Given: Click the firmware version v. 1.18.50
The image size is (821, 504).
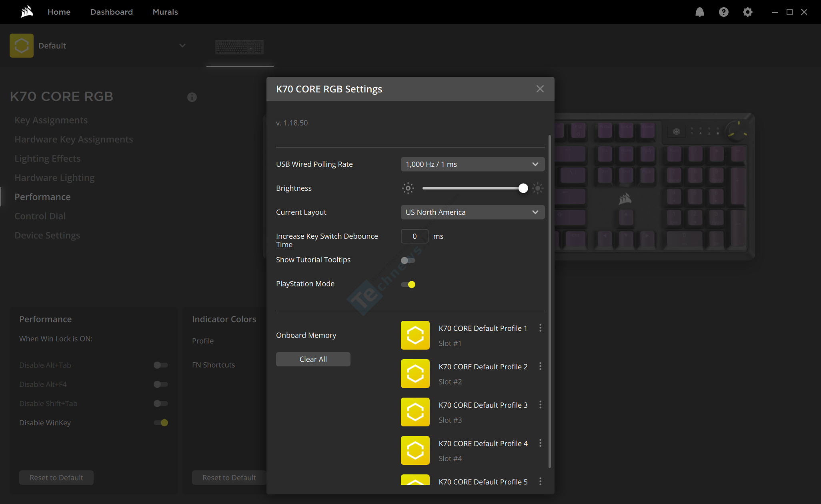Looking at the screenshot, I should 292,123.
